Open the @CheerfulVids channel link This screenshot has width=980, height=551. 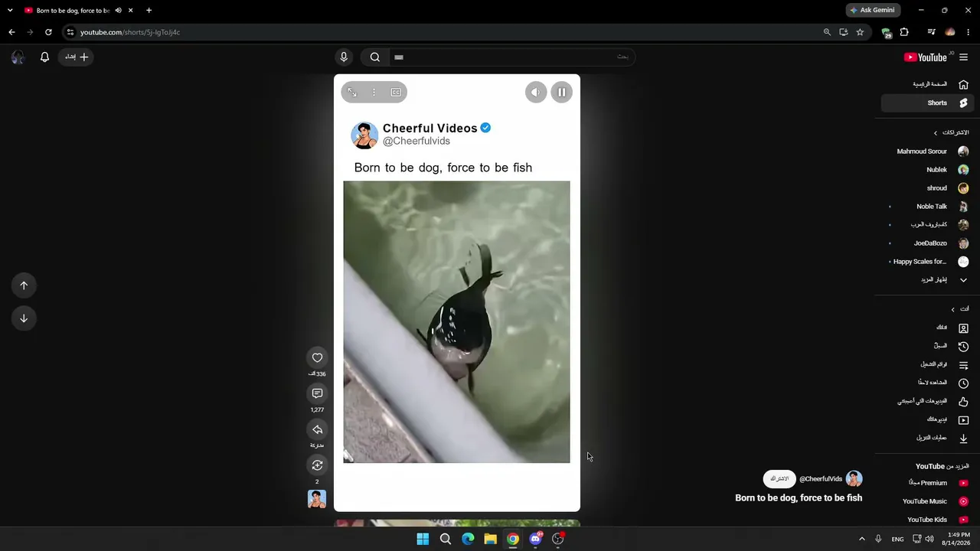821,479
